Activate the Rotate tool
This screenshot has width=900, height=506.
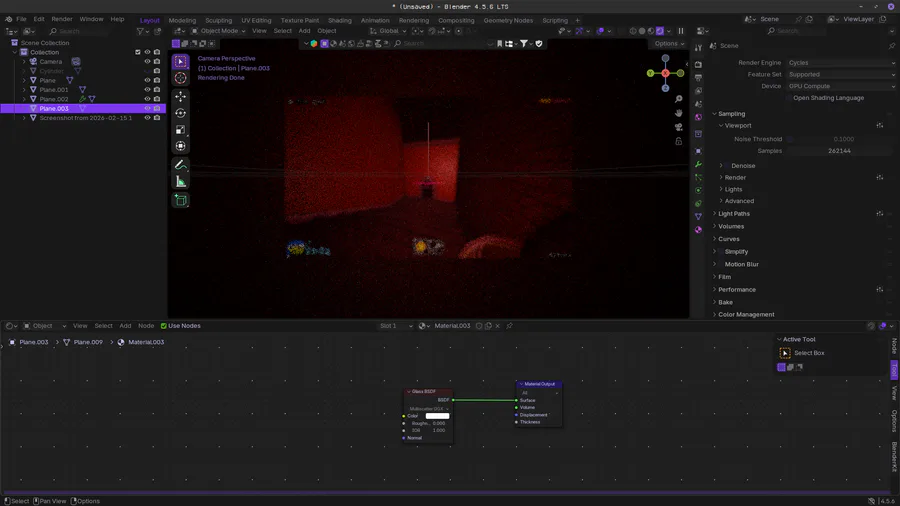click(180, 113)
